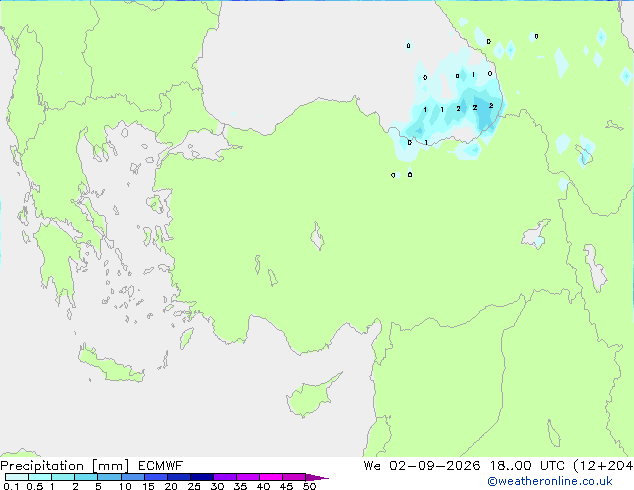Select the 30–35 mm violet legend swatch

click(x=225, y=477)
